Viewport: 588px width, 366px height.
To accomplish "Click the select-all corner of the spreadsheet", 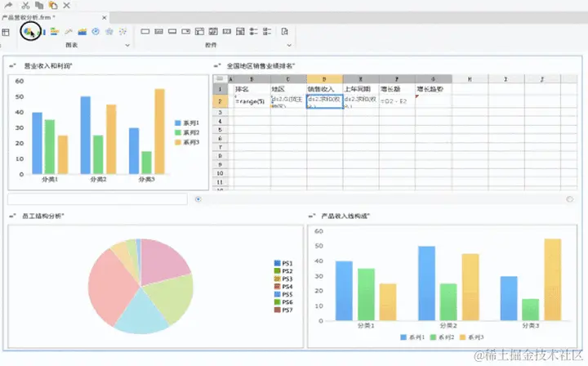I will pyautogui.click(x=220, y=78).
